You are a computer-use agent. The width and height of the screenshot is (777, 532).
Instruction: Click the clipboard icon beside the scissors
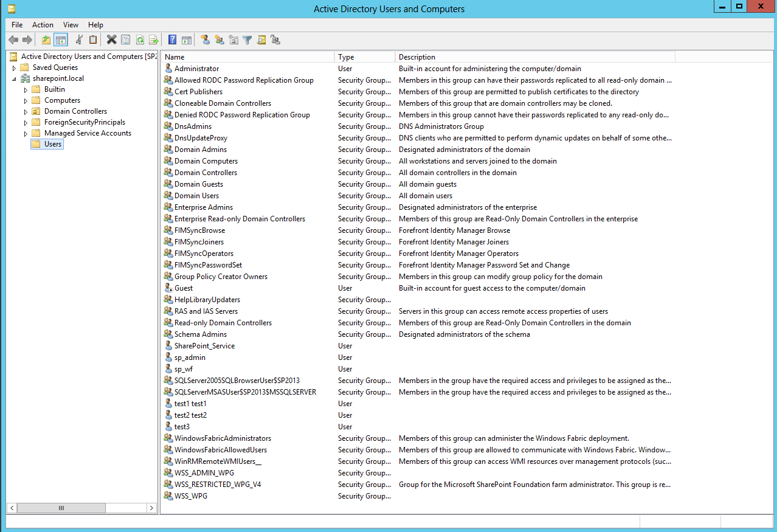coord(93,40)
